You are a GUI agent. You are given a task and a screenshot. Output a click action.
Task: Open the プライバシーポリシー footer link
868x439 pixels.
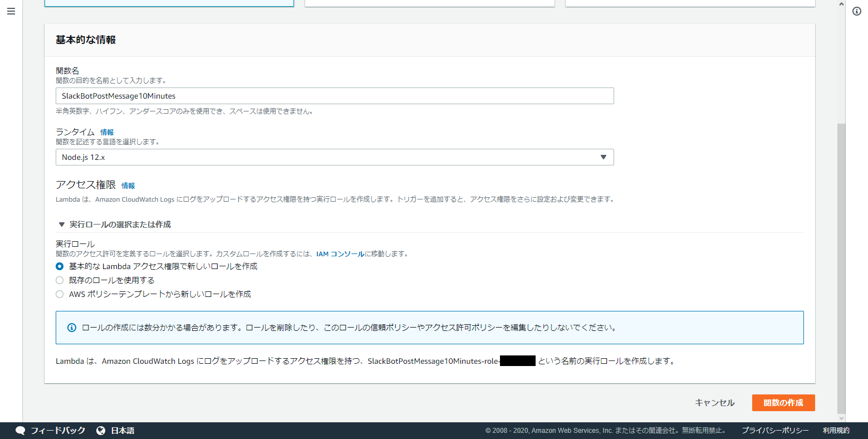click(x=775, y=431)
